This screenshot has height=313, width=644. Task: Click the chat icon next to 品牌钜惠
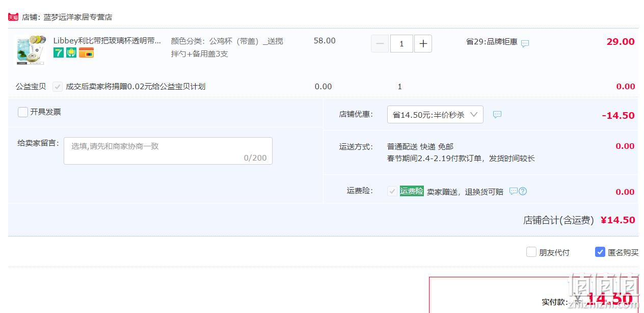pyautogui.click(x=525, y=43)
